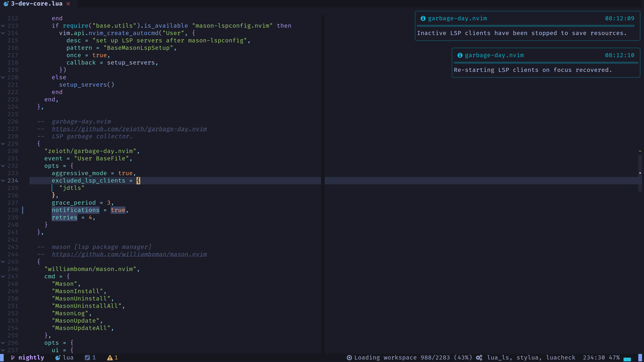Click the 08:12:09 notification timestamp
This screenshot has width=644, height=362.
click(x=620, y=18)
